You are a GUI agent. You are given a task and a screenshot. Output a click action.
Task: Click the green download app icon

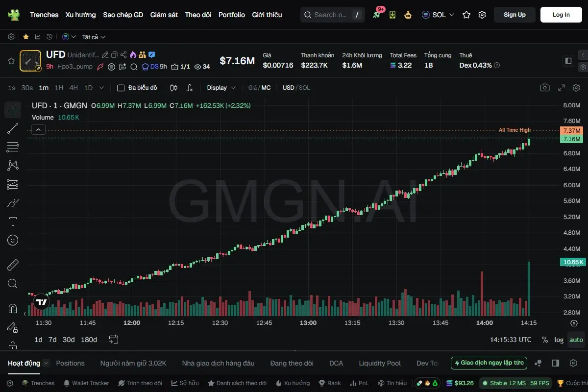[x=392, y=15]
